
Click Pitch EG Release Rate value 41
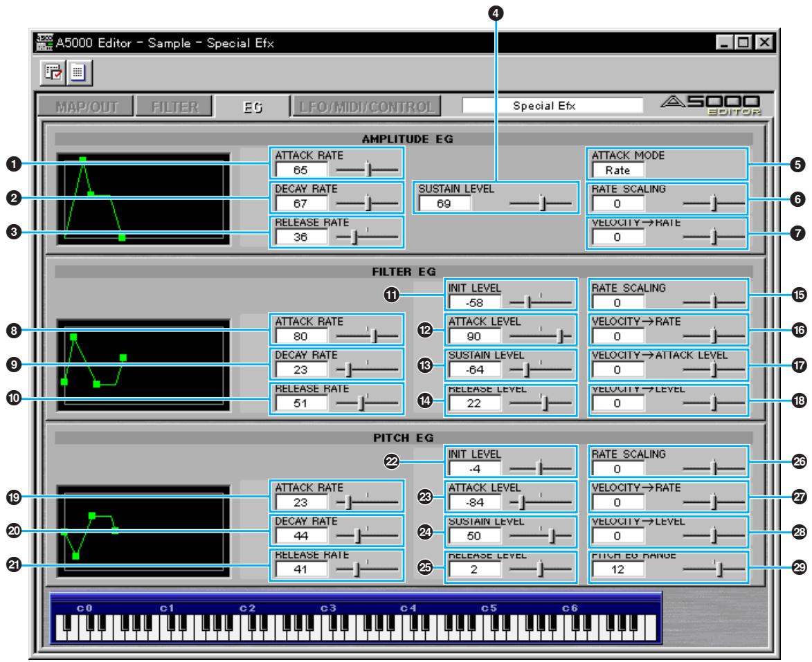(x=301, y=569)
